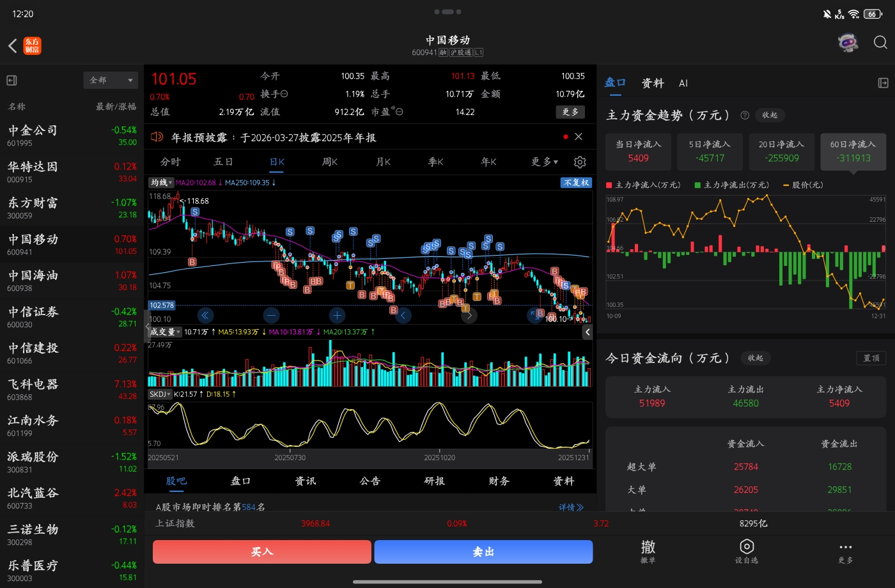The height and width of the screenshot is (588, 895).
Task: Collapse the left watchlist sidebar icon
Action: [12, 81]
